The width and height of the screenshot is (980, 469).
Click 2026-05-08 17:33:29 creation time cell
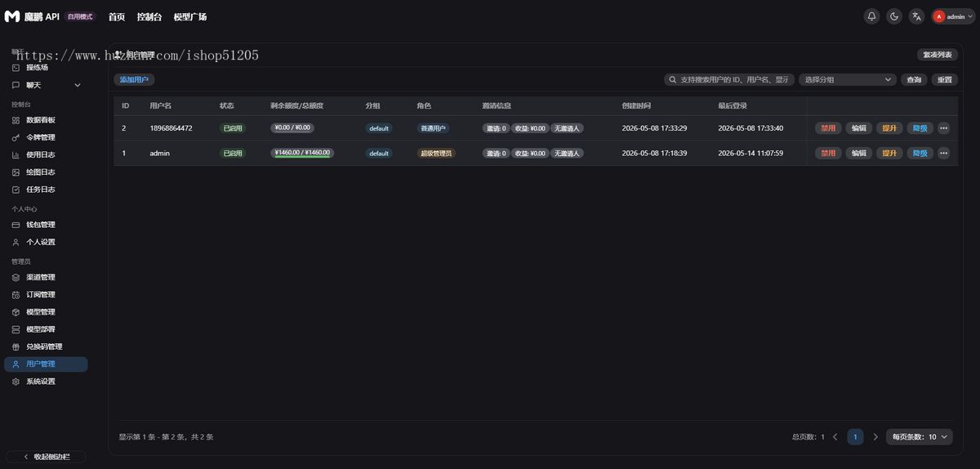pyautogui.click(x=654, y=128)
